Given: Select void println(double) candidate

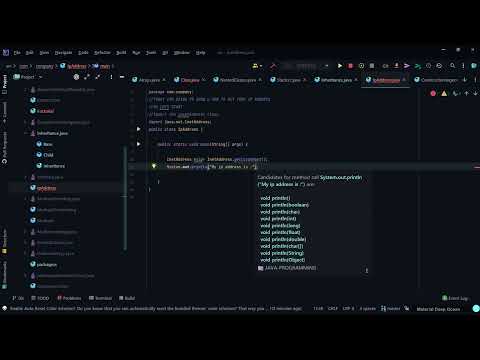Looking at the screenshot, I should point(283,239).
